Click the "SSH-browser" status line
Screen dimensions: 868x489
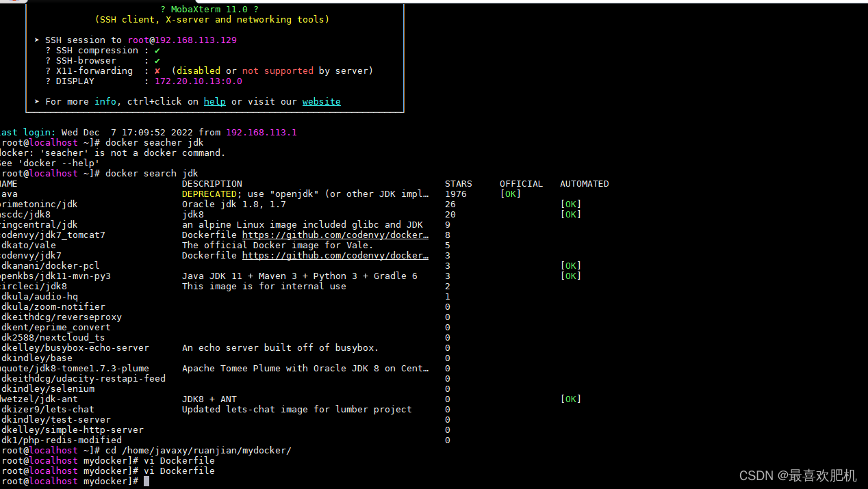[x=103, y=60]
